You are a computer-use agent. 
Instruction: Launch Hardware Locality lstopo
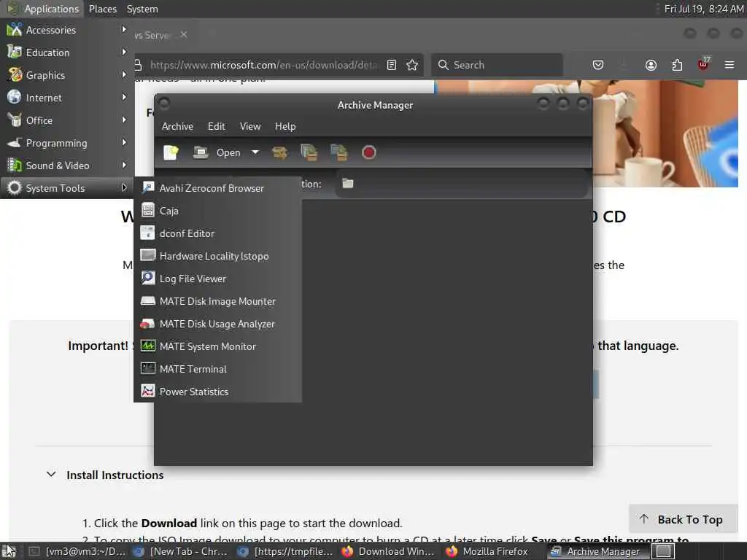(x=217, y=256)
